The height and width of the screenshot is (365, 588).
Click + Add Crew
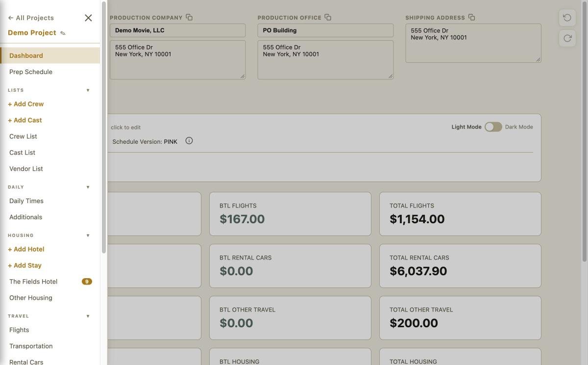pos(26,104)
